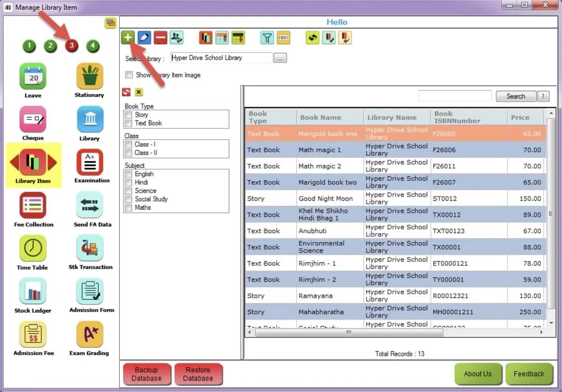Click the blue pencil edit icon

144,37
